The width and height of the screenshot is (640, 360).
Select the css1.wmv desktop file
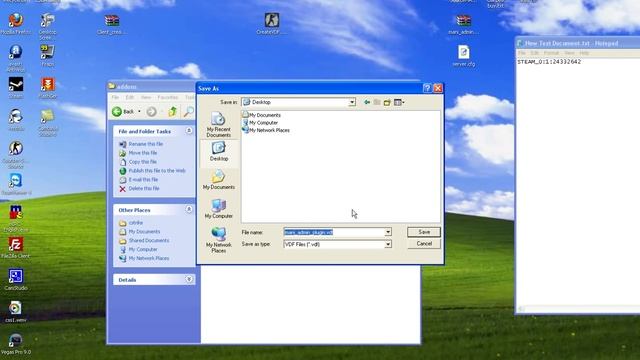(x=16, y=311)
